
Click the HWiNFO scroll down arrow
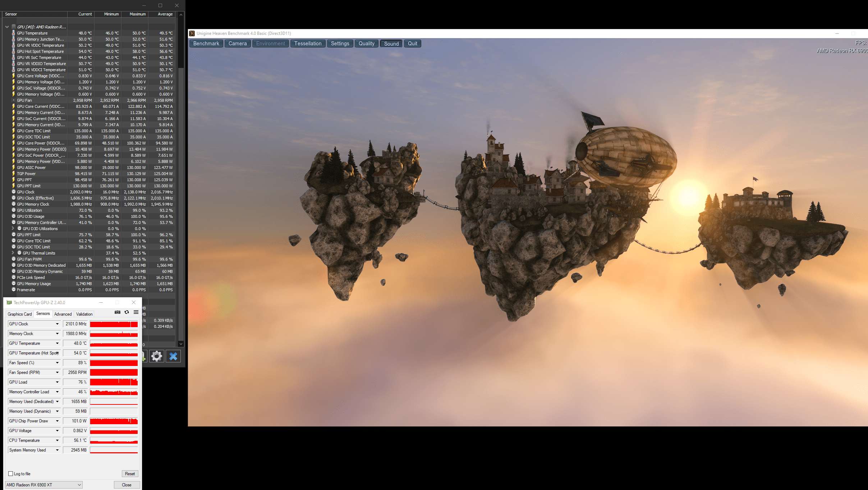181,344
